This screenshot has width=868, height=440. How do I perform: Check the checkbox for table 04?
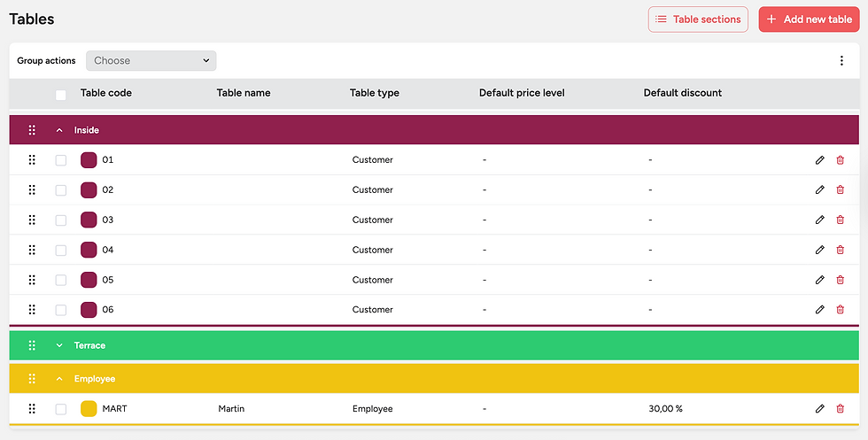click(x=61, y=251)
